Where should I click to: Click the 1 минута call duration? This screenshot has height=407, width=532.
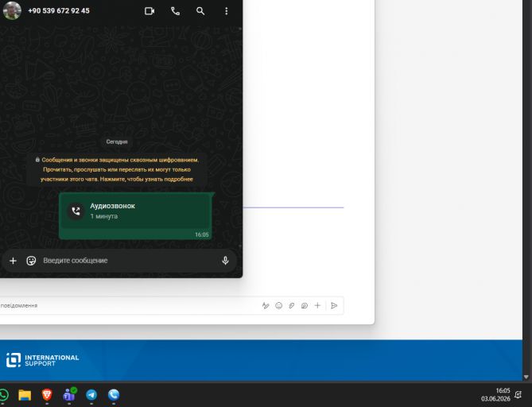tap(104, 216)
